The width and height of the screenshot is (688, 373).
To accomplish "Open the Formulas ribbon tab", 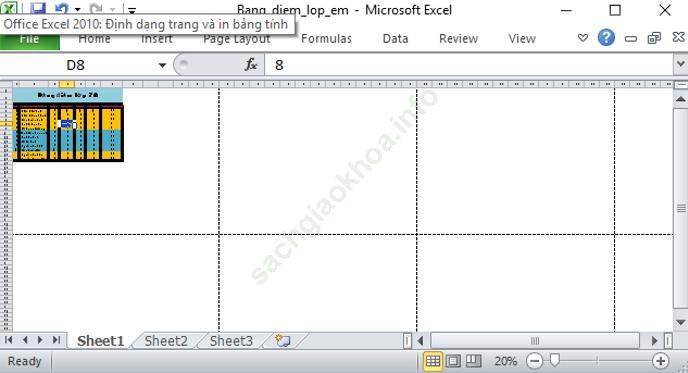I will (x=326, y=39).
